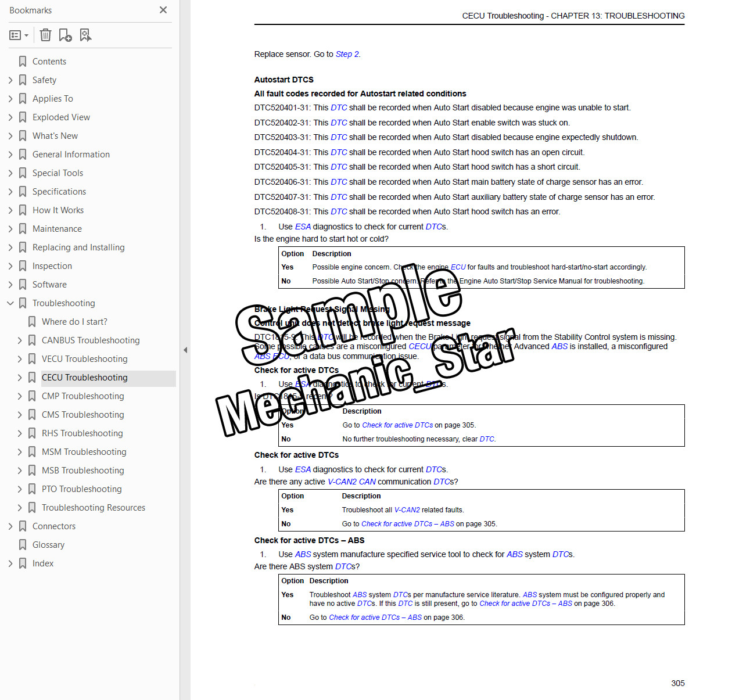This screenshot has height=700, width=732.
Task: Click the bookmark icon beside Contents
Action: click(23, 62)
